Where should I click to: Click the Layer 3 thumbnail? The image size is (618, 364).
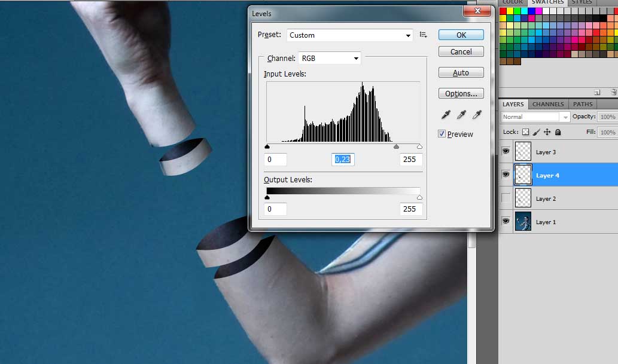pyautogui.click(x=523, y=152)
